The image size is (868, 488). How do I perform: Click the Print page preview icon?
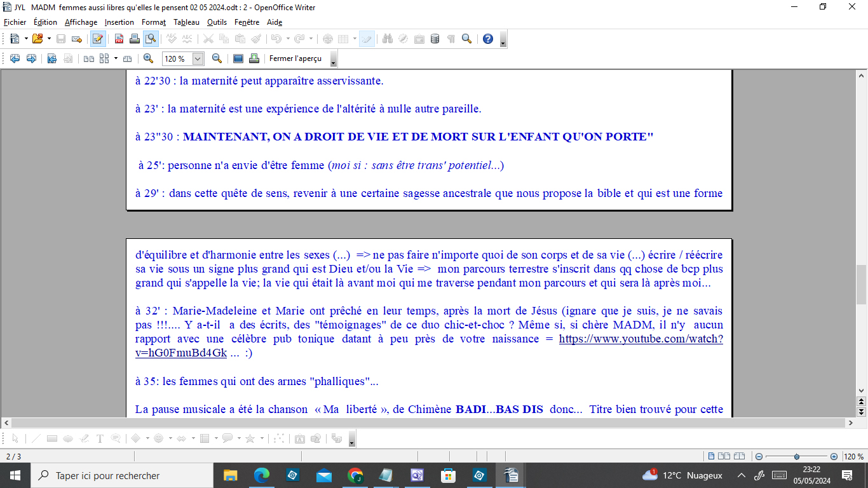tap(254, 58)
